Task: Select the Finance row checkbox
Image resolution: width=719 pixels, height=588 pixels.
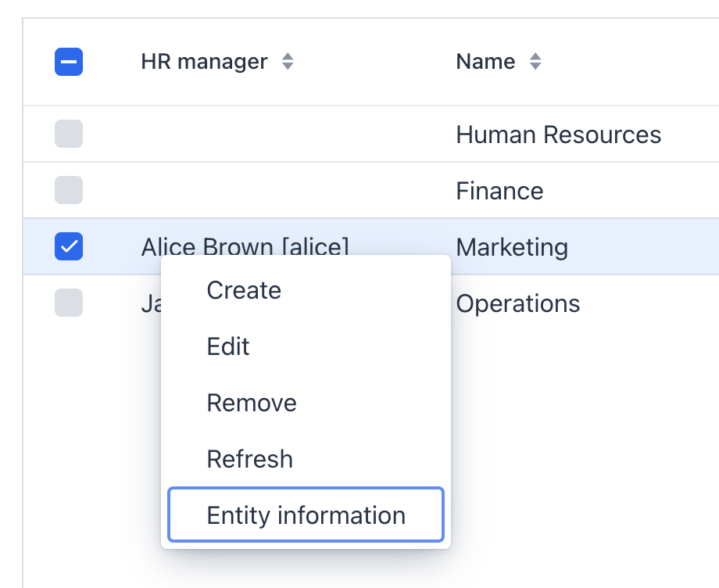Action: pyautogui.click(x=69, y=191)
